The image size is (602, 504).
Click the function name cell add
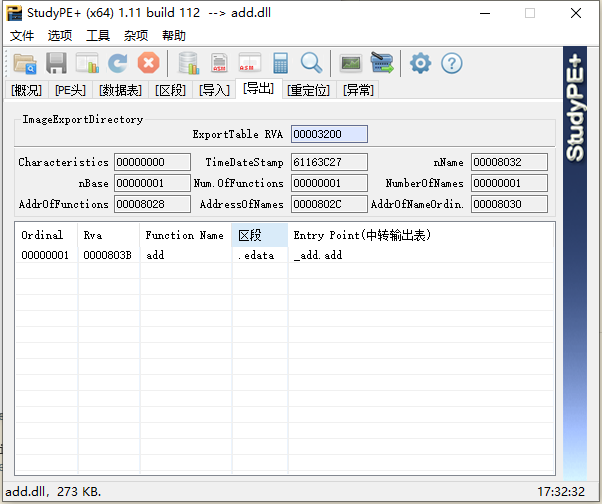pos(155,255)
